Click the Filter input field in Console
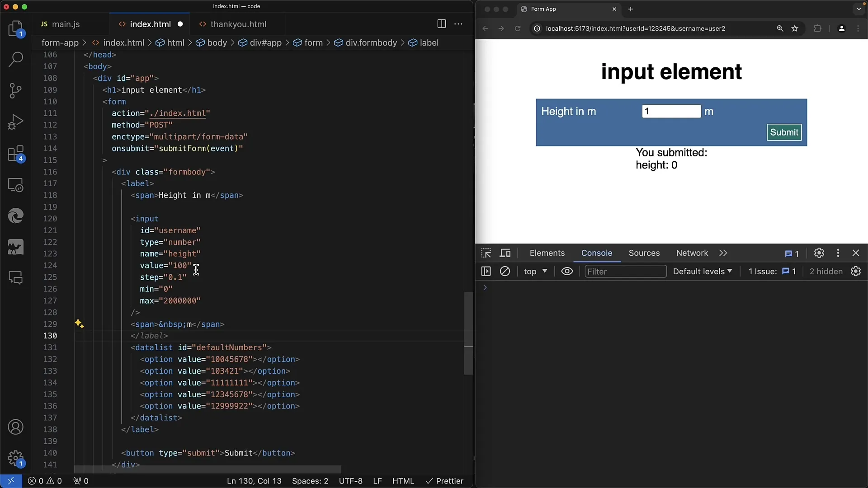Screen dimensions: 868x488 [x=625, y=271]
